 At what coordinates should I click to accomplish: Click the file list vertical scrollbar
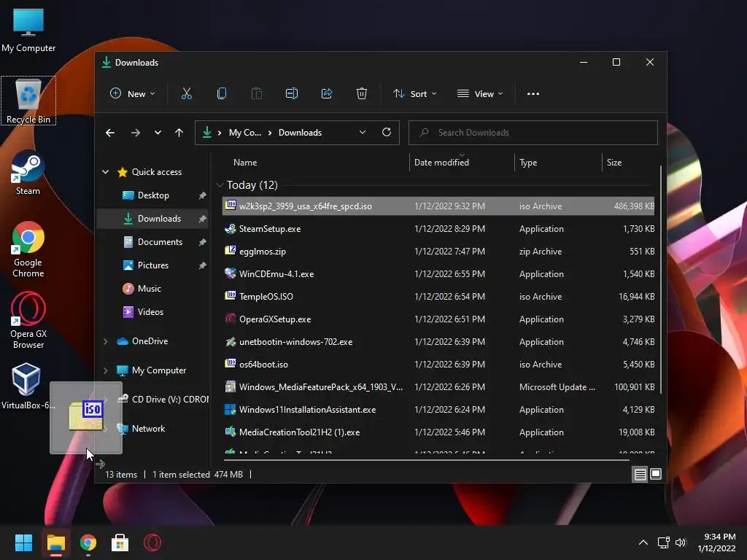click(x=661, y=279)
